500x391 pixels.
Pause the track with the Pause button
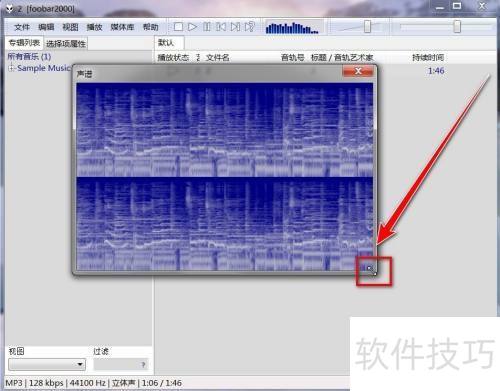207,27
